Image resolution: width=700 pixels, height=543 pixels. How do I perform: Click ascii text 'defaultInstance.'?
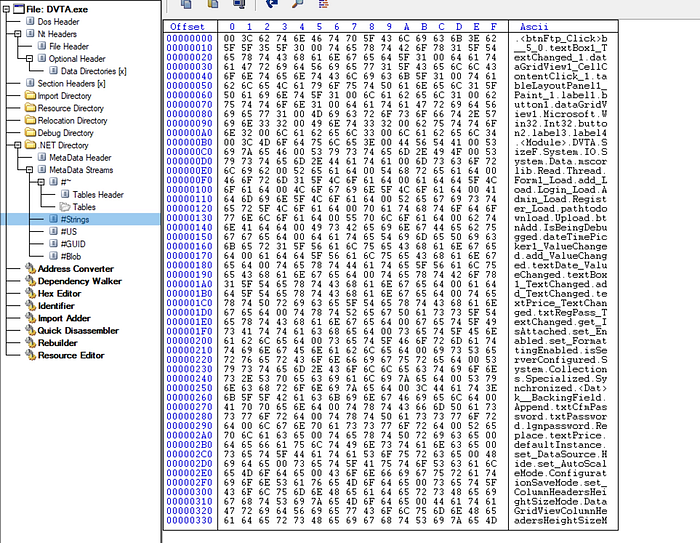point(561,445)
